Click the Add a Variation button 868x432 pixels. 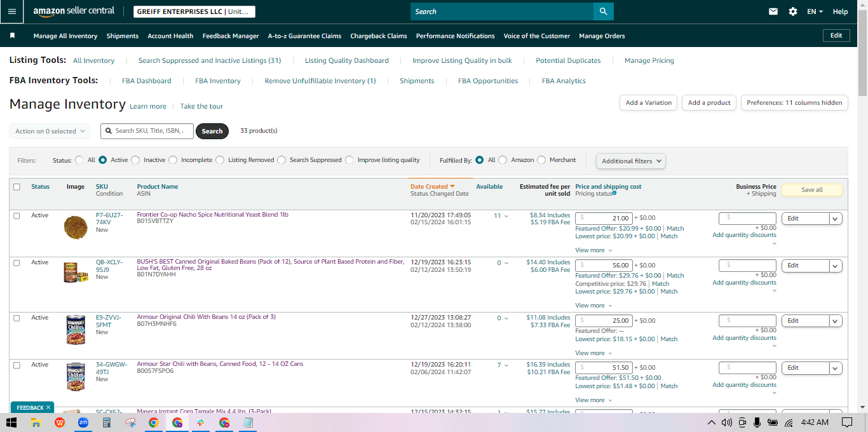pyautogui.click(x=648, y=102)
